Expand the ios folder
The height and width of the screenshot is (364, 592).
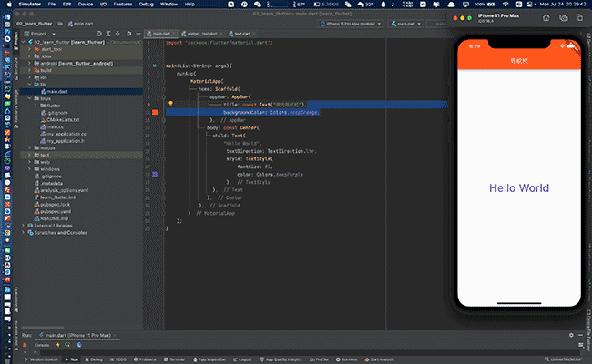pyautogui.click(x=30, y=77)
